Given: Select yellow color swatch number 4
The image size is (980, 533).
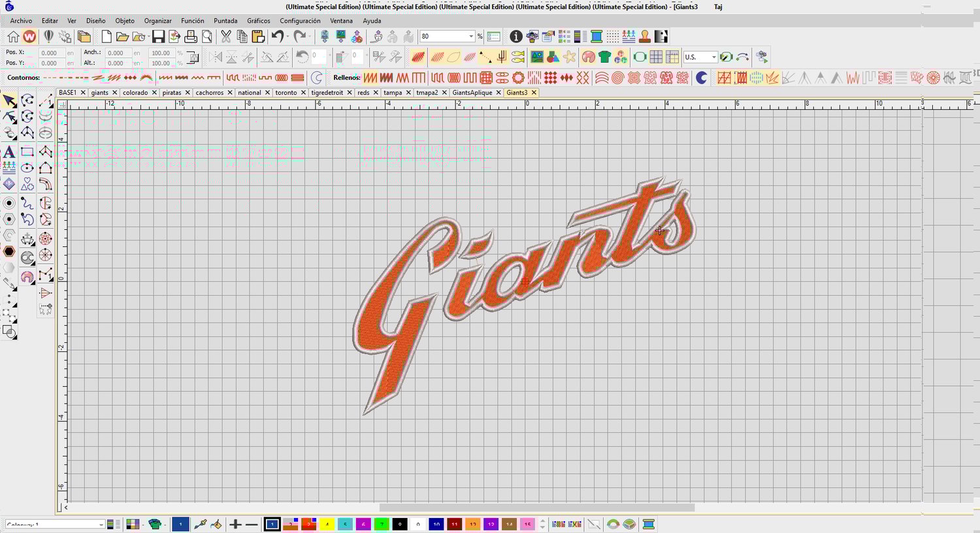Looking at the screenshot, I should 327,524.
